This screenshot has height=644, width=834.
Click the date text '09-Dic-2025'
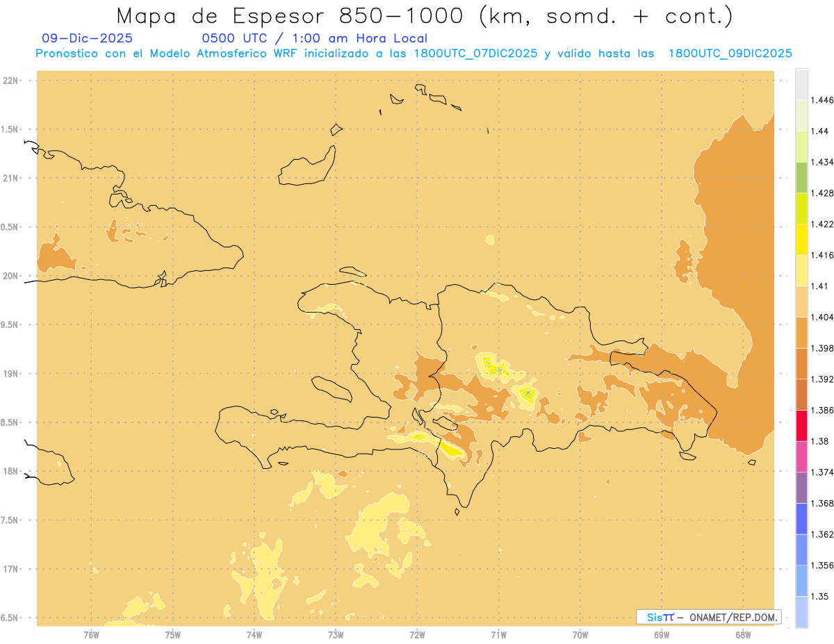tap(87, 38)
